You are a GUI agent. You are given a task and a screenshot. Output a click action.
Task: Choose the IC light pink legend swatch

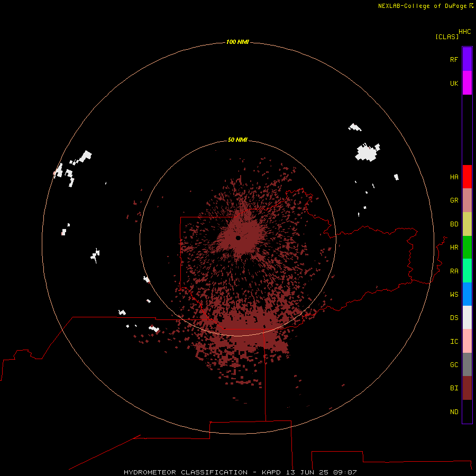coord(467,341)
